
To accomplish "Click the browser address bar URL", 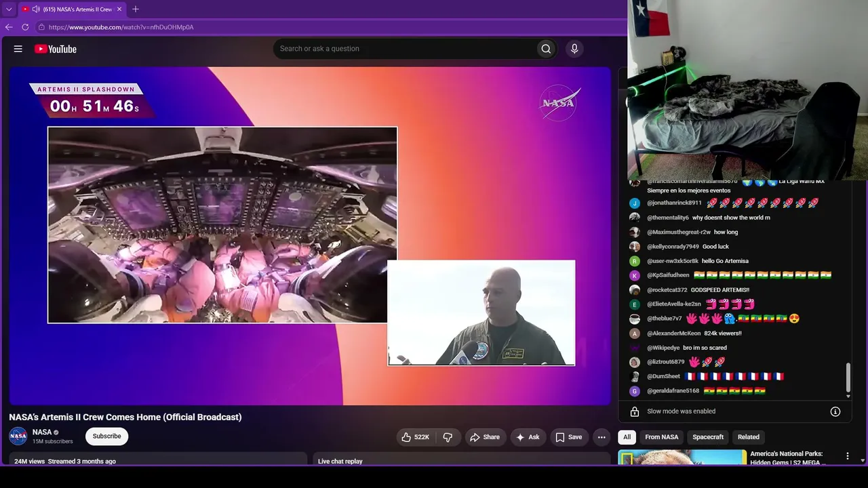I will [x=121, y=27].
